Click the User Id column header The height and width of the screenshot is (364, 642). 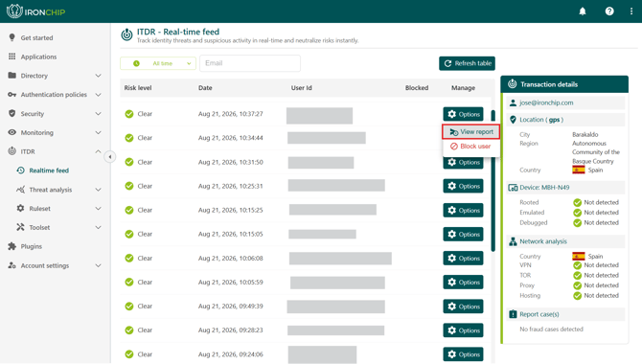(x=301, y=87)
